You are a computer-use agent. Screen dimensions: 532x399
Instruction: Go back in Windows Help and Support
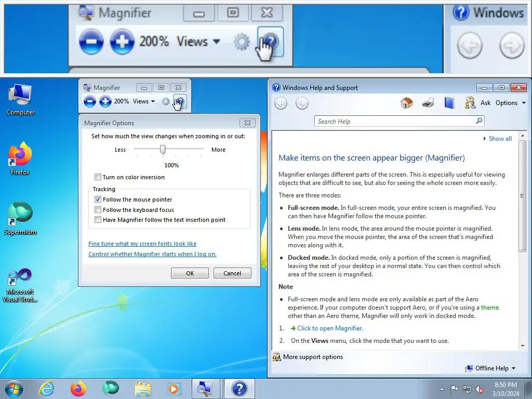[281, 103]
